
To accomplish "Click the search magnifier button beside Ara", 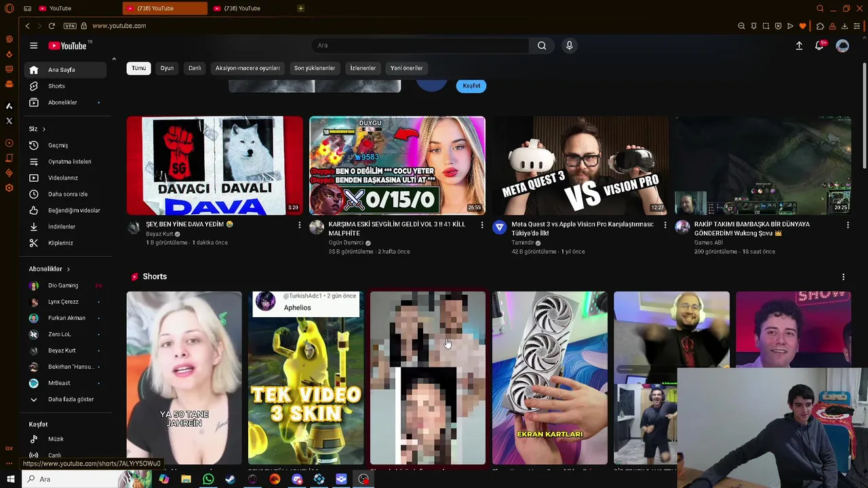I will 542,45.
